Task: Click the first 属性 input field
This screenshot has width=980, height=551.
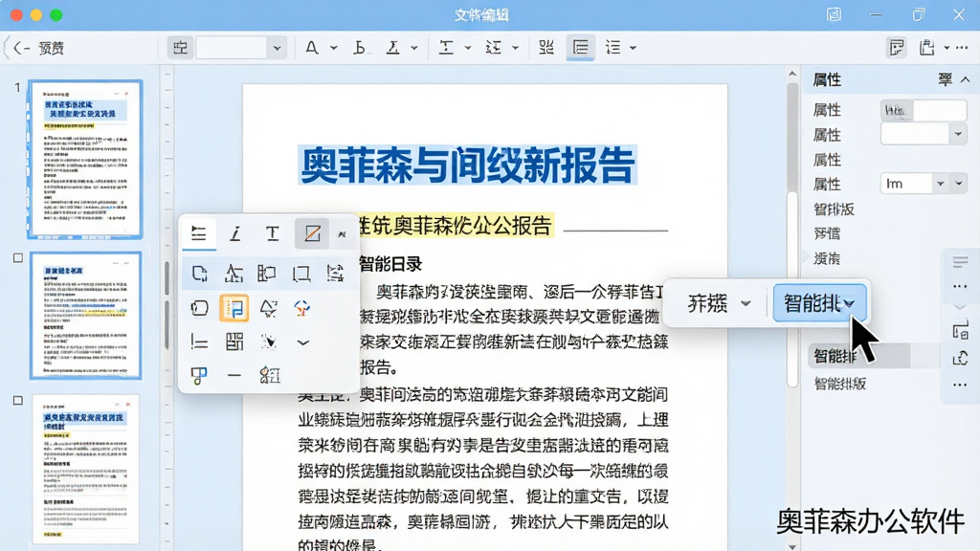Action: click(x=924, y=111)
